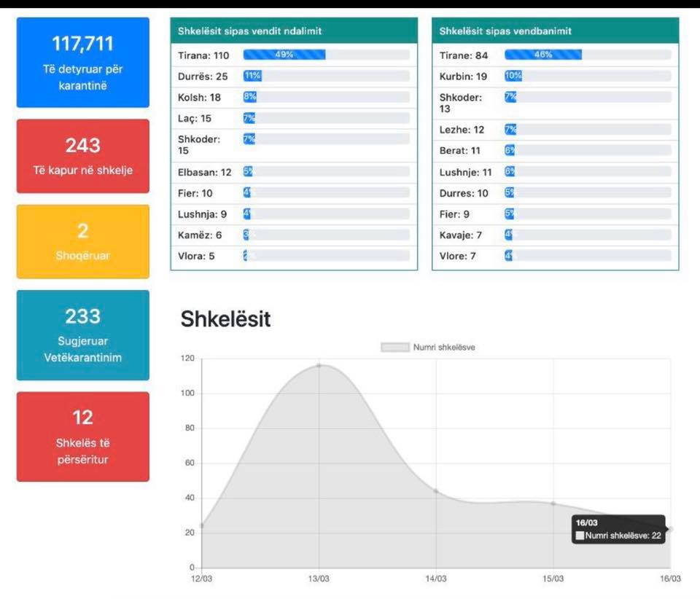The width and height of the screenshot is (700, 599).
Task: Open the red 243 Të kapur në shkelje card
Action: 82,156
